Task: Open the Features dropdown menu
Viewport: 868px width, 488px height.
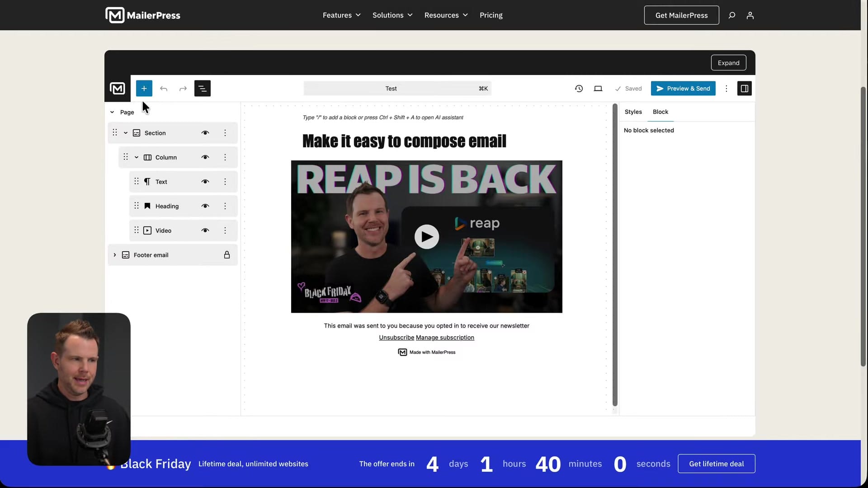Action: [342, 15]
